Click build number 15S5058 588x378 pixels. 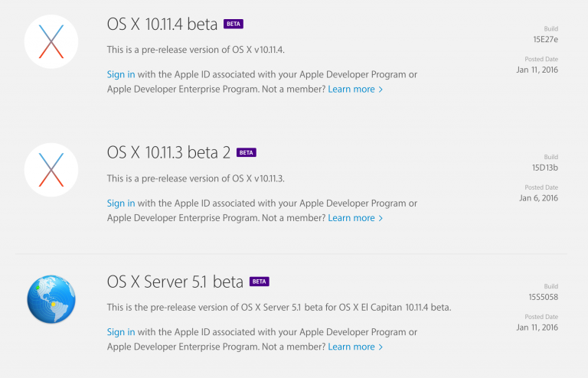click(544, 297)
